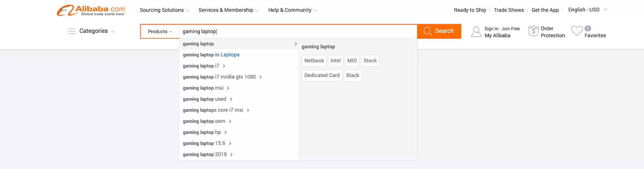
Task: Expand the Sourcing Solutions menu
Action: pyautogui.click(x=164, y=10)
